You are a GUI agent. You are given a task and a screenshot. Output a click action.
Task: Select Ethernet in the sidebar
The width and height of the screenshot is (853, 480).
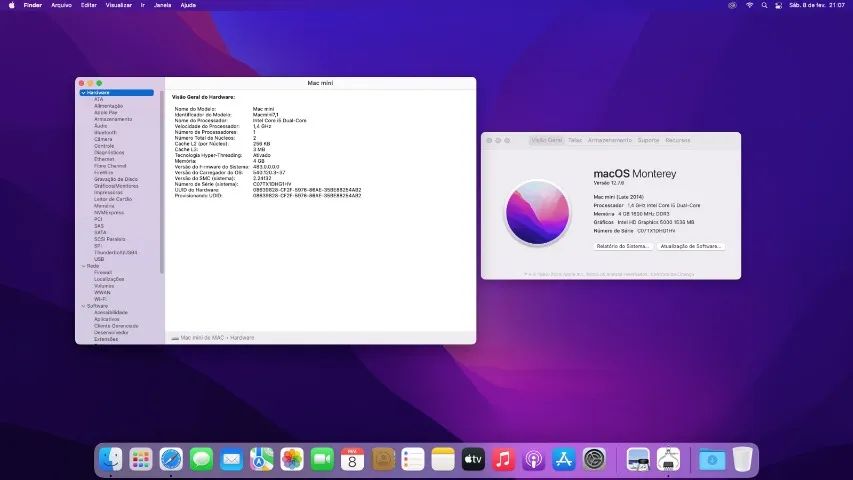pos(104,159)
